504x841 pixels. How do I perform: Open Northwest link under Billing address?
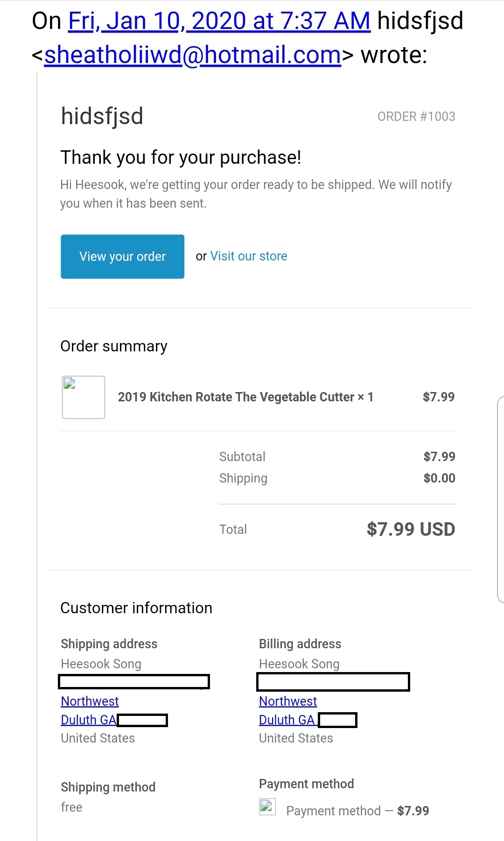(x=288, y=701)
